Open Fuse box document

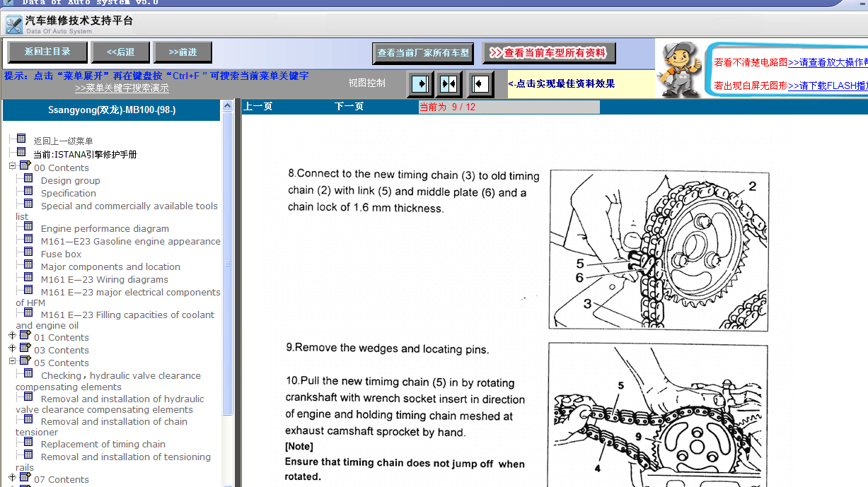(x=61, y=254)
